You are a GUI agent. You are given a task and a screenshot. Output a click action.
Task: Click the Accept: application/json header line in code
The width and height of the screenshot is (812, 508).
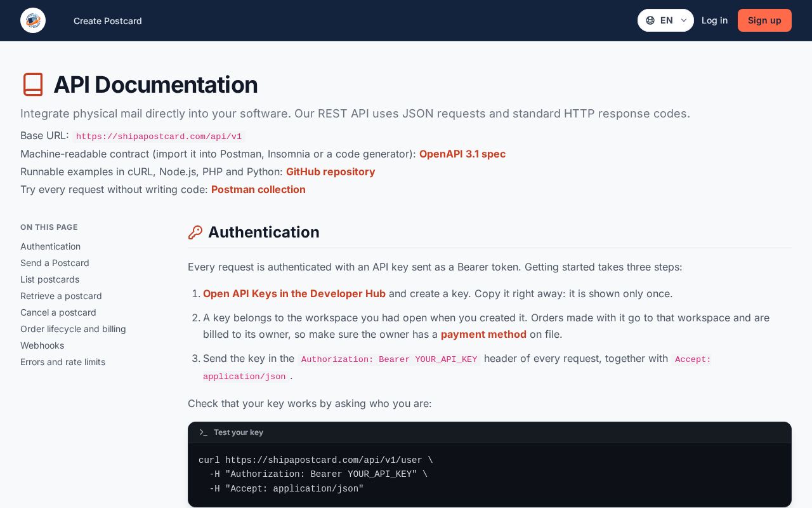coord(286,489)
